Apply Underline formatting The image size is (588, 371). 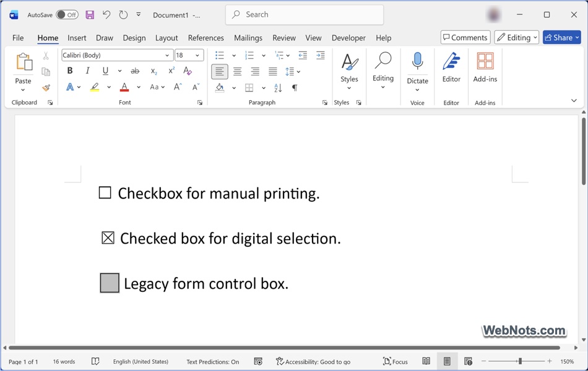(x=105, y=71)
